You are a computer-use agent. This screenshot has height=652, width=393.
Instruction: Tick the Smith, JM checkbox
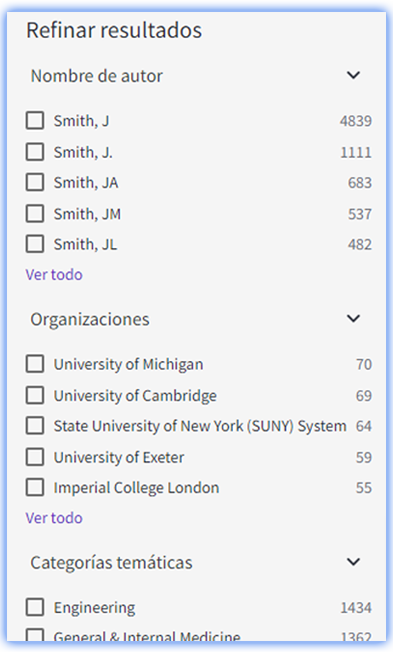[x=35, y=213]
